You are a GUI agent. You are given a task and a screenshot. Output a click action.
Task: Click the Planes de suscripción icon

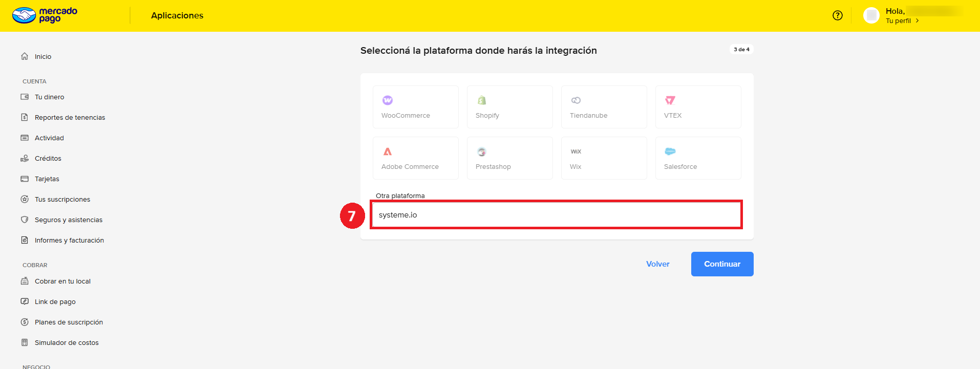[25, 322]
